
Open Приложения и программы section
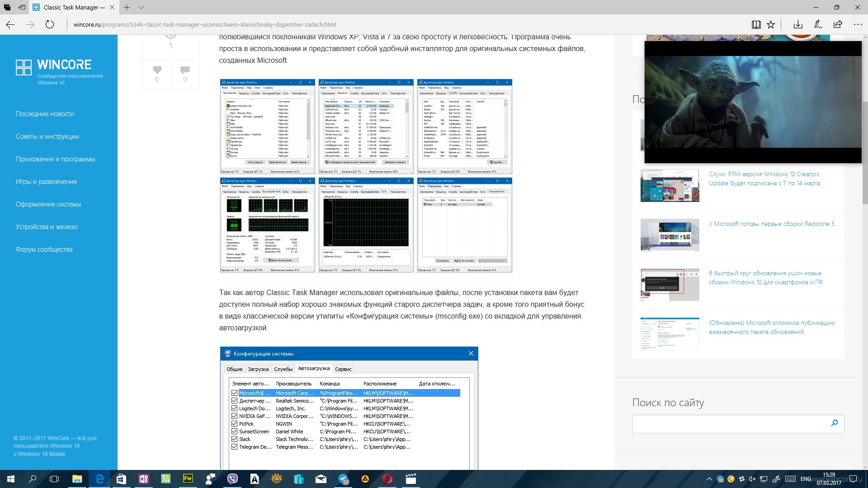[x=55, y=159]
